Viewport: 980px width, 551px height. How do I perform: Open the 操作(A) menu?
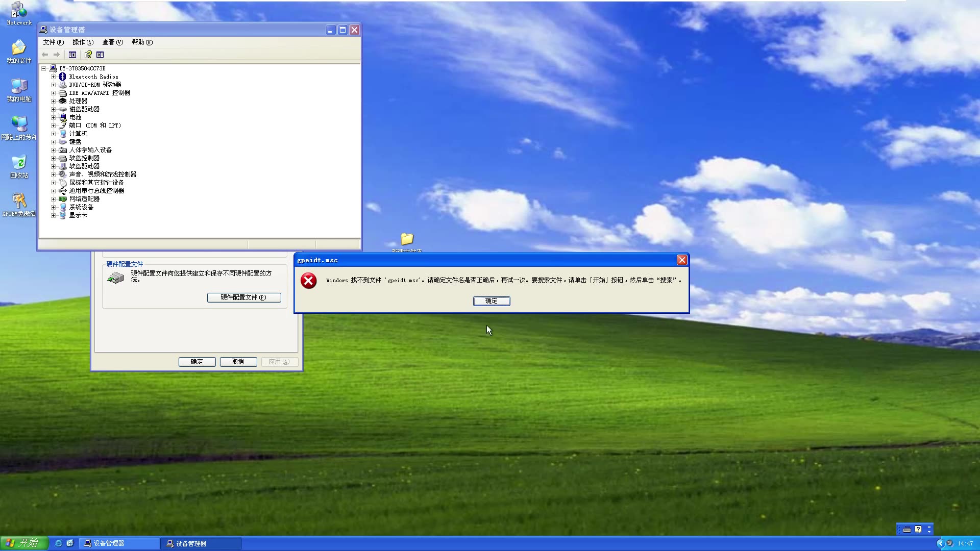click(83, 42)
